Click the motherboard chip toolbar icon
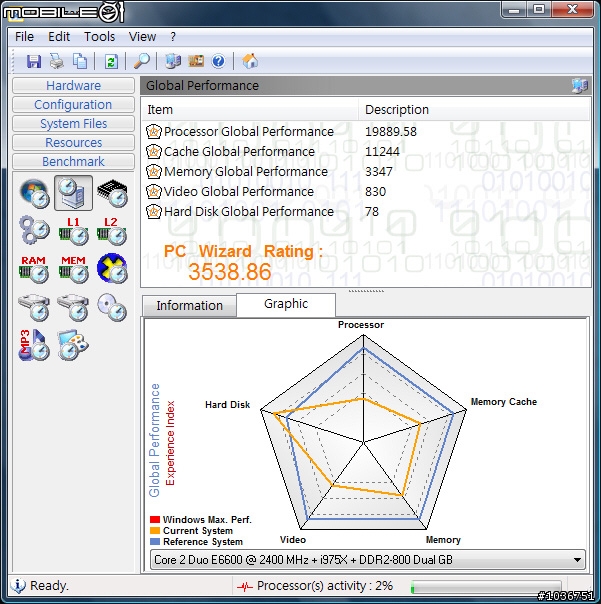The image size is (601, 604). [196, 61]
